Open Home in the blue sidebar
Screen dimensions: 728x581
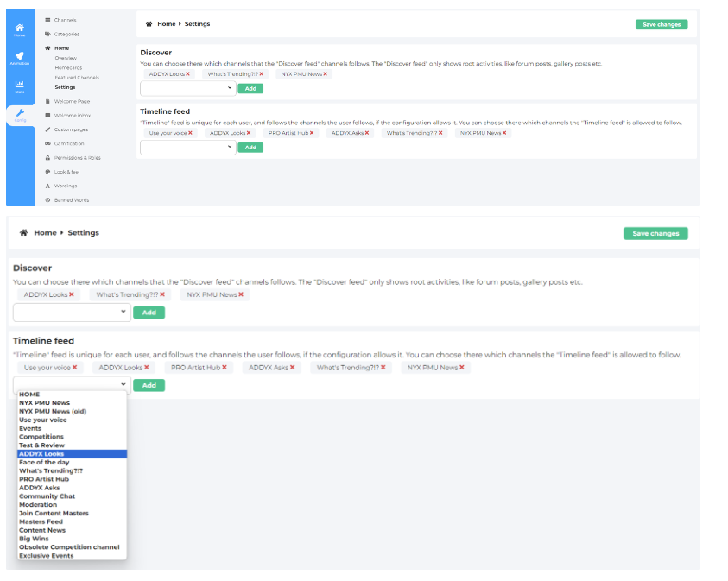tap(19, 29)
